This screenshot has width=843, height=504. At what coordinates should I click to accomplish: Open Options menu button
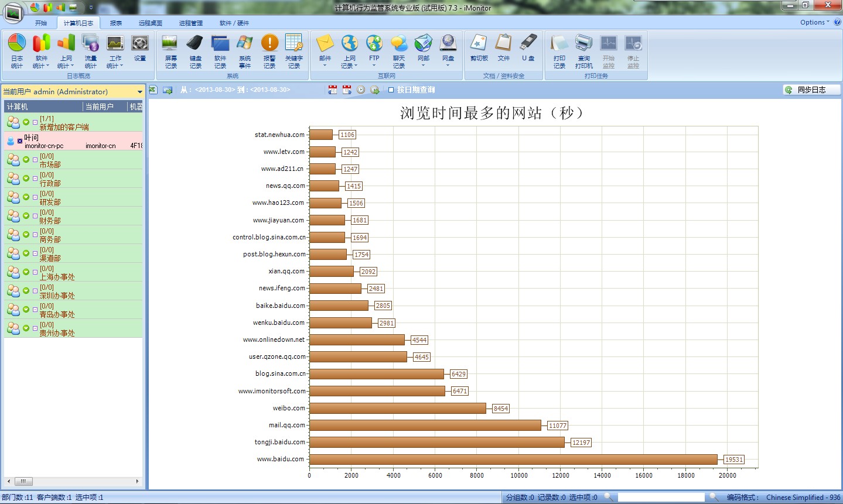(x=815, y=22)
